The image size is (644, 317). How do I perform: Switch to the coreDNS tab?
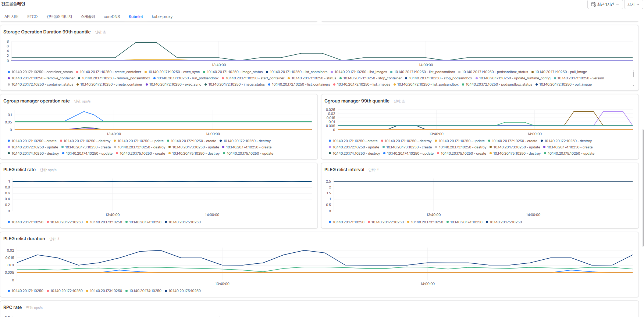(x=112, y=17)
